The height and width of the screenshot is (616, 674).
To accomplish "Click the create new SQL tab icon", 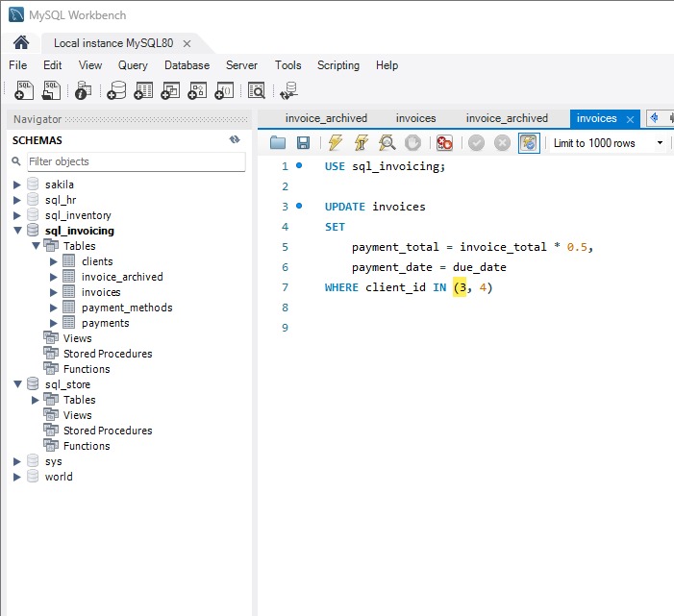I will coord(25,90).
